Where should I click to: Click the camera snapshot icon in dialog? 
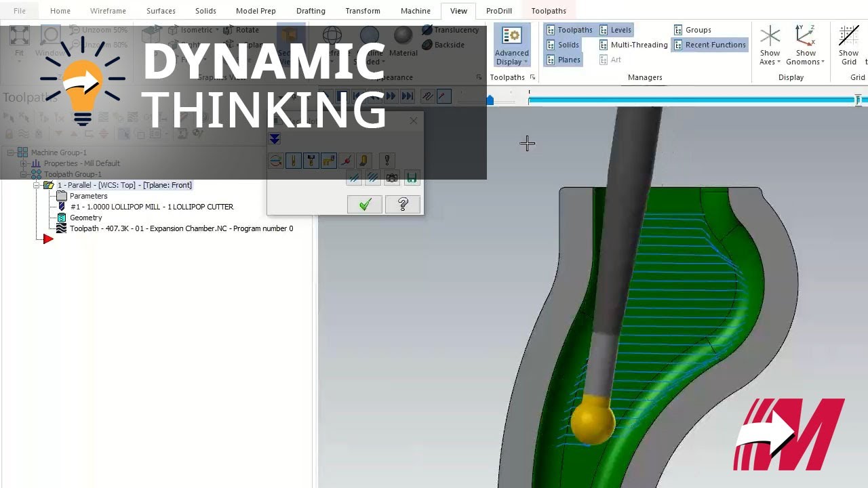[392, 178]
